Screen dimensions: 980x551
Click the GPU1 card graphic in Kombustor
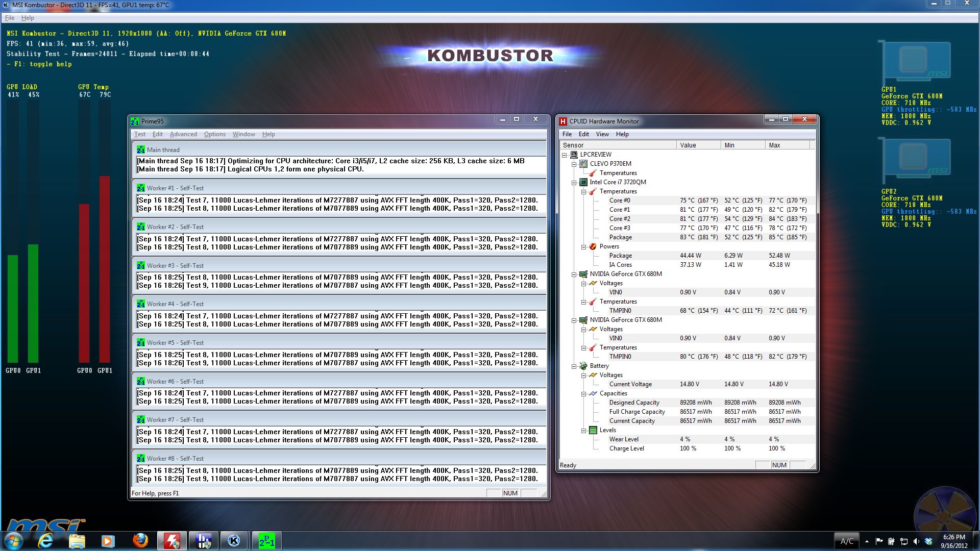915,63
